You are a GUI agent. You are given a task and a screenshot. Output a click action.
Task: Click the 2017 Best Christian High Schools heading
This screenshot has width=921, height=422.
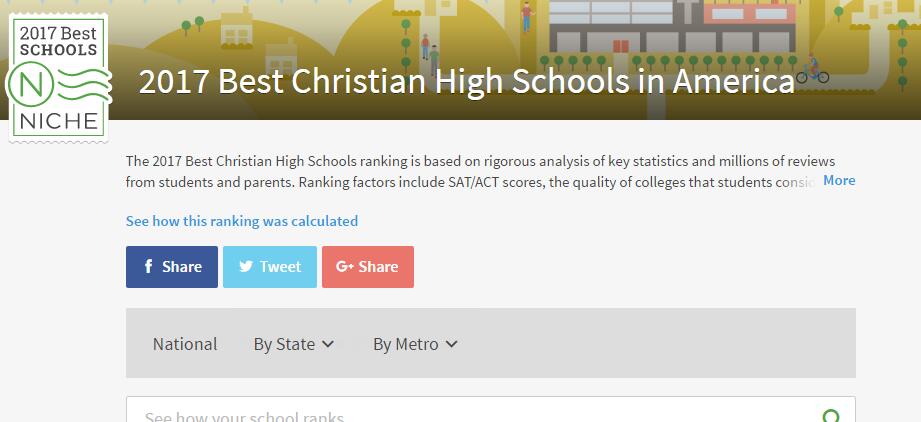[466, 82]
